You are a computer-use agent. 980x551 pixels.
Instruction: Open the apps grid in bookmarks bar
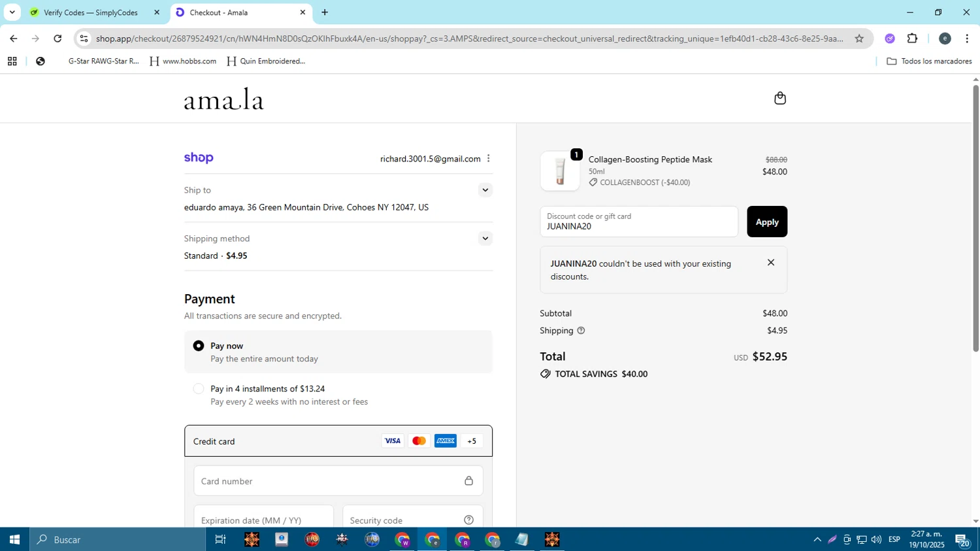click(12, 61)
